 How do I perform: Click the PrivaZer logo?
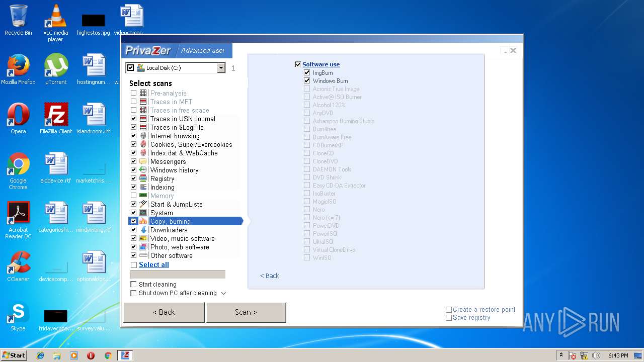[148, 50]
